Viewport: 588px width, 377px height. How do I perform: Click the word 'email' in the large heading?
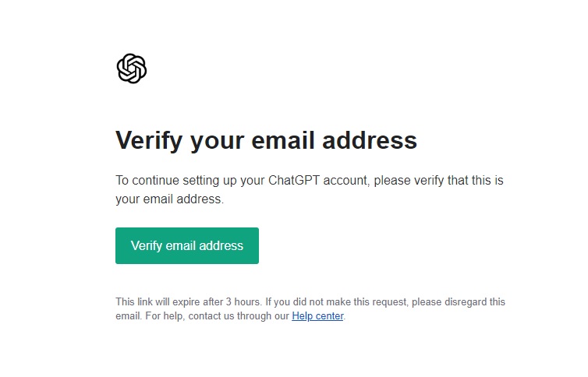[283, 140]
